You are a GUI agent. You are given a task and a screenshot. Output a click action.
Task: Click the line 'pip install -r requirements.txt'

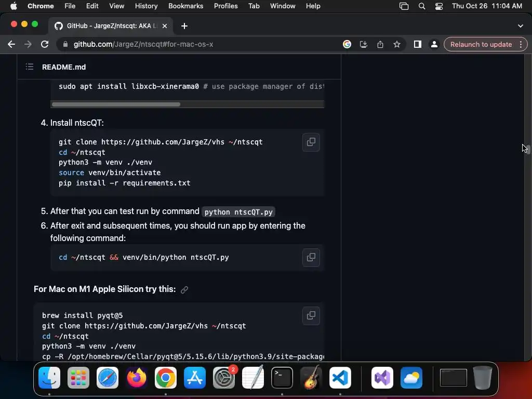[x=125, y=183]
